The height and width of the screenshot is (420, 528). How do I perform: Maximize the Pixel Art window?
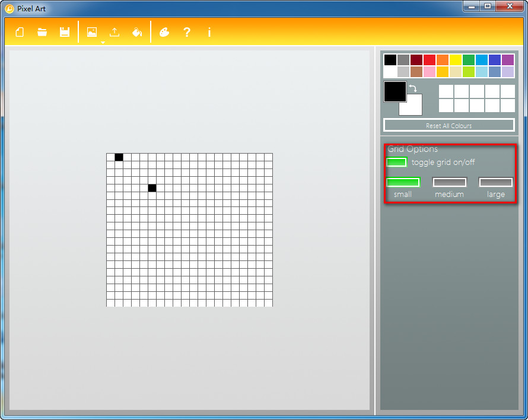click(x=487, y=7)
